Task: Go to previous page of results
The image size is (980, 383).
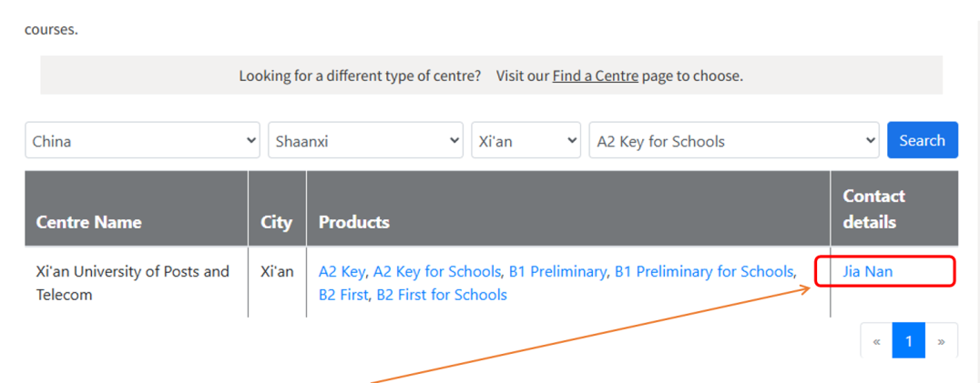Action: point(876,341)
